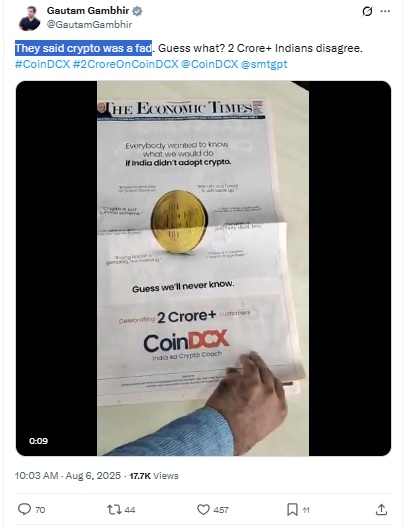Open the three-dot more options menu
This screenshot has height=528, width=418.
point(385,11)
